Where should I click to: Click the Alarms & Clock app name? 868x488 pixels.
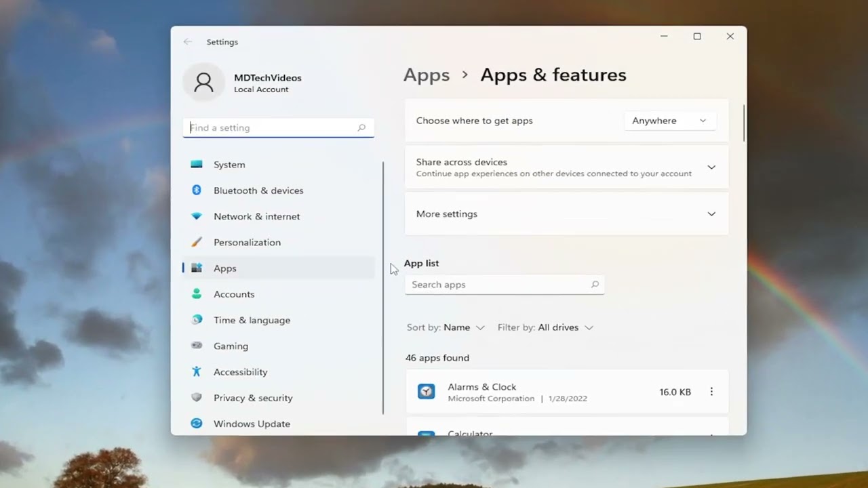pyautogui.click(x=482, y=386)
